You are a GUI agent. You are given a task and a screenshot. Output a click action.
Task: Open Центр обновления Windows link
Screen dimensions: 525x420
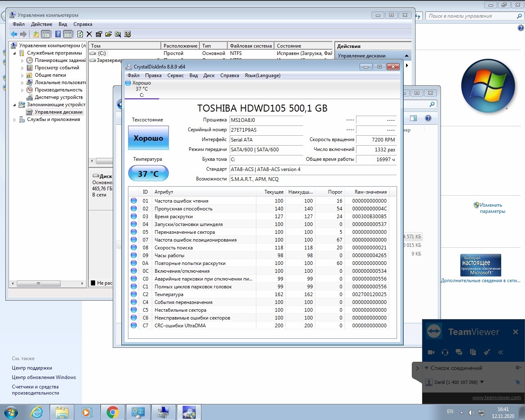coord(44,377)
